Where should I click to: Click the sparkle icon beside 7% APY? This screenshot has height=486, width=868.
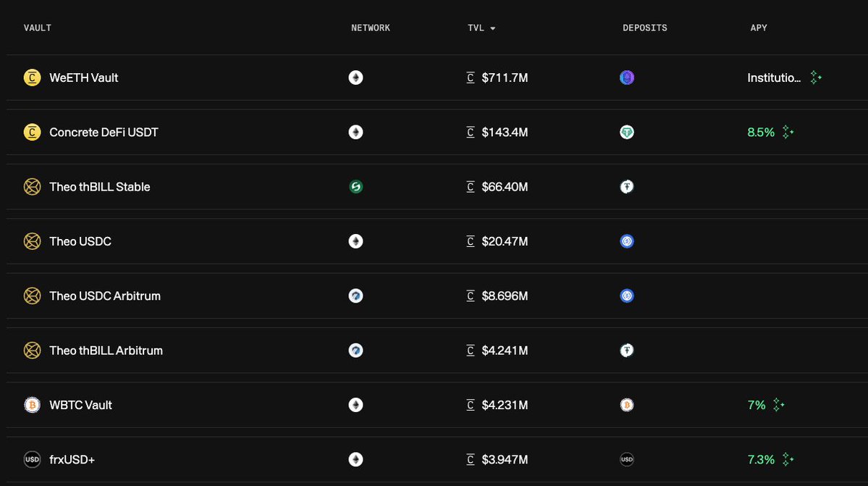coord(778,405)
